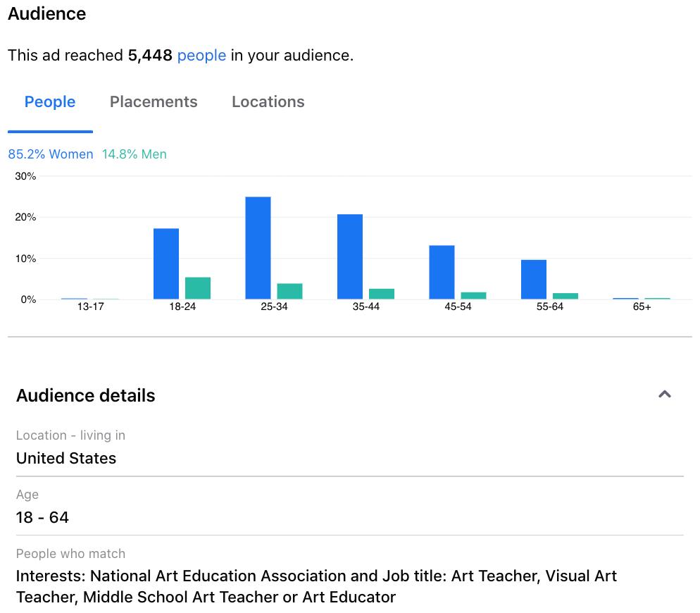Click the blue women bar for 55-64

coord(534,280)
